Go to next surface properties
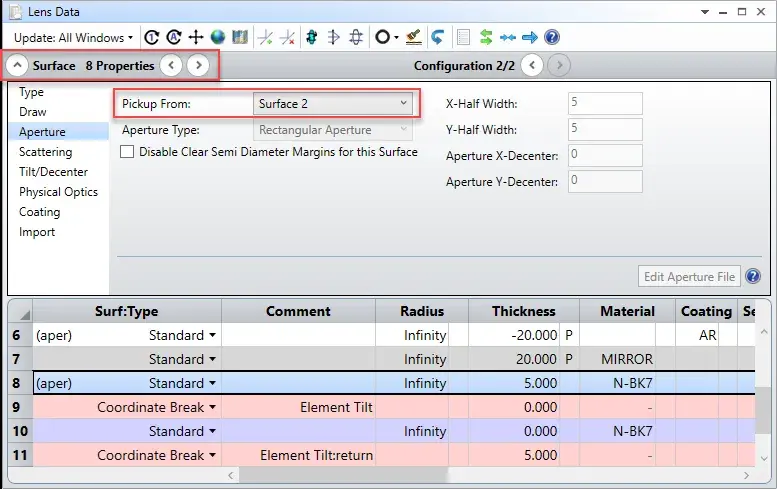Screen dimensions: 777x489 click(198, 65)
